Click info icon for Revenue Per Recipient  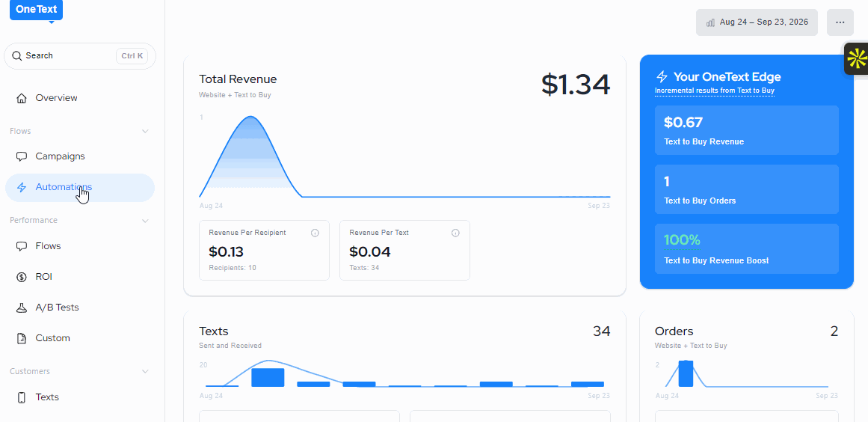pos(315,233)
